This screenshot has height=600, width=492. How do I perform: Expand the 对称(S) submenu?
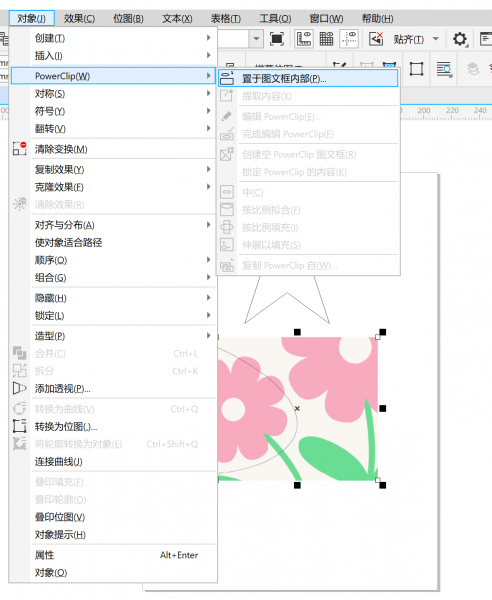(x=114, y=93)
